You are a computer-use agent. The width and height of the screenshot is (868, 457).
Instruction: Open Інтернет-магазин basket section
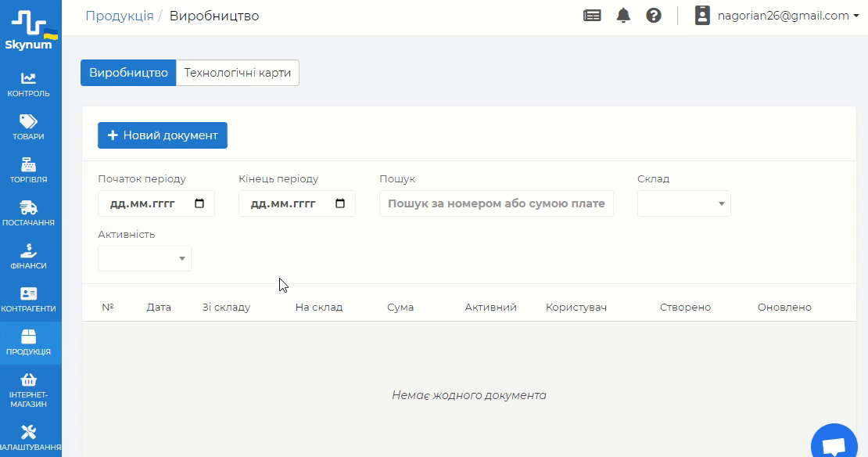click(x=28, y=389)
